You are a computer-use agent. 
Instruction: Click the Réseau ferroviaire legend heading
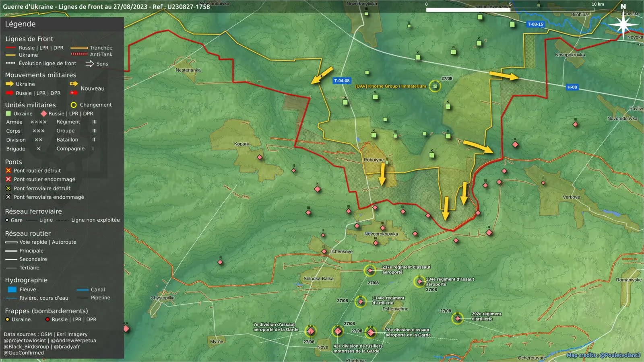(33, 211)
